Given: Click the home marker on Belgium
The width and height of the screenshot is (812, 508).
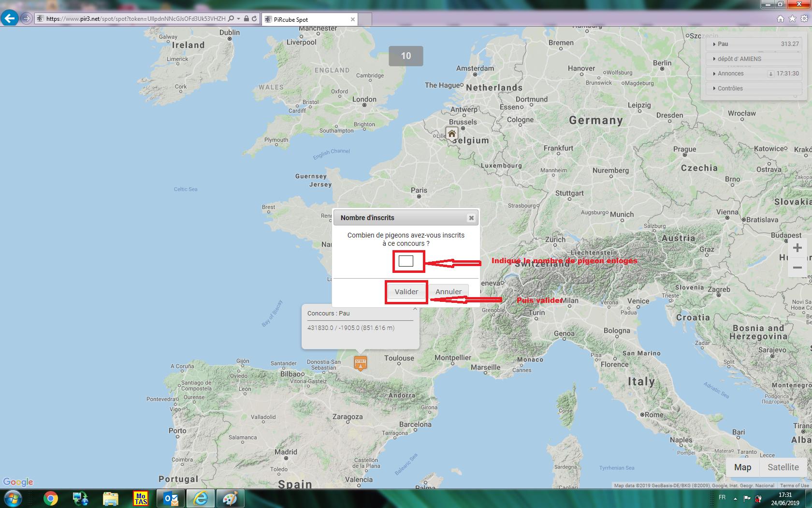Looking at the screenshot, I should (x=452, y=134).
